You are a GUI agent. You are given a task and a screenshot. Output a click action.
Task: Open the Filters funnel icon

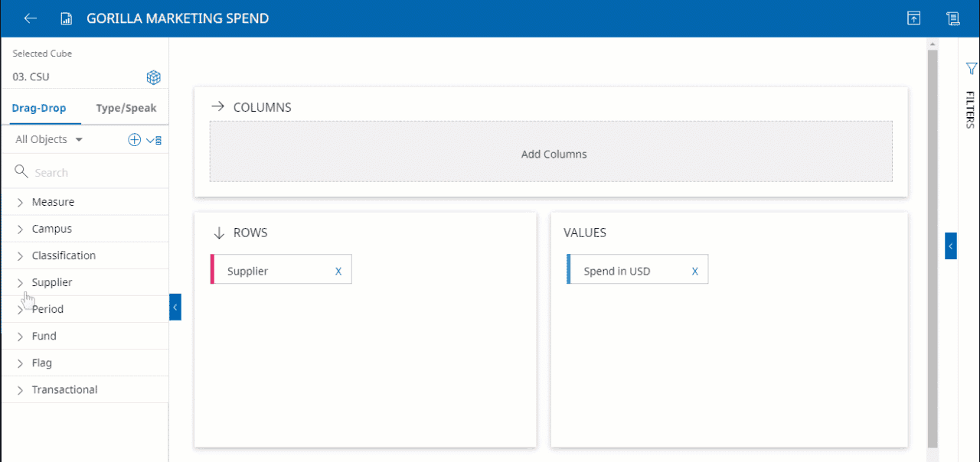click(x=971, y=69)
